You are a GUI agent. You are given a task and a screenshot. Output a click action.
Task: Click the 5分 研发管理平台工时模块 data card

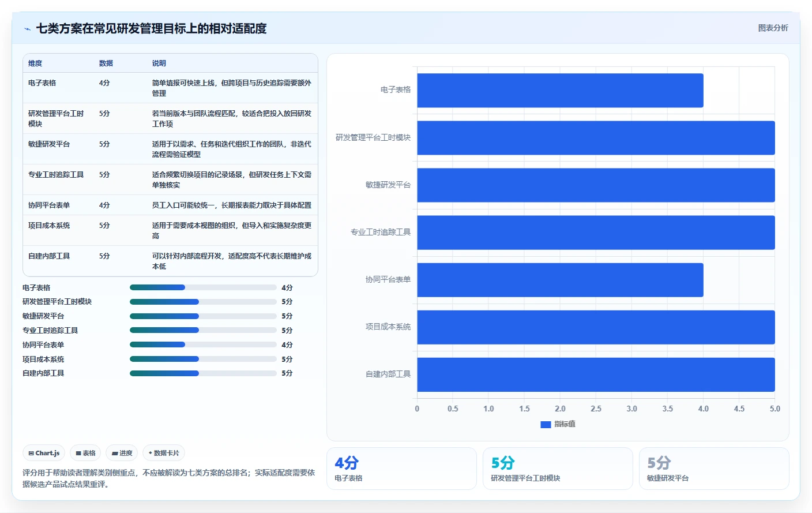pyautogui.click(x=558, y=469)
